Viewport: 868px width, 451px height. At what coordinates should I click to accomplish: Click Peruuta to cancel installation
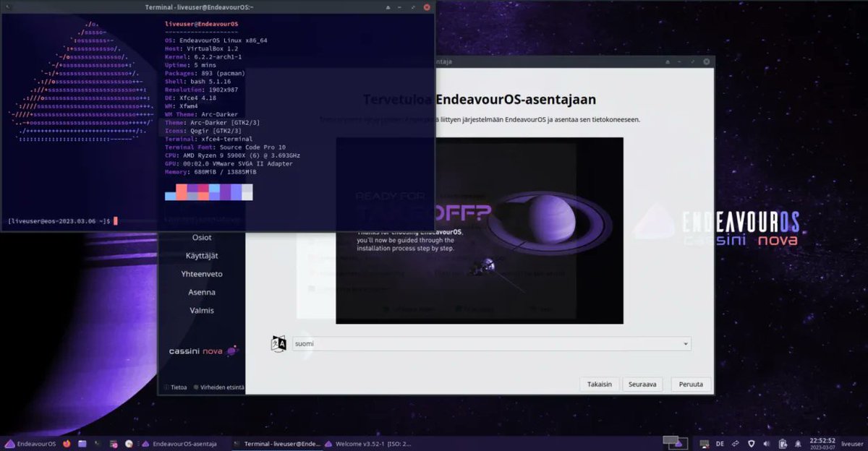click(x=692, y=385)
